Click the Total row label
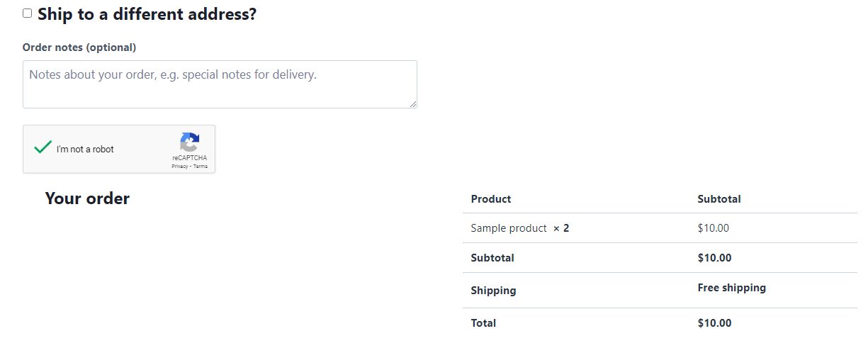The width and height of the screenshot is (868, 348). [x=483, y=323]
